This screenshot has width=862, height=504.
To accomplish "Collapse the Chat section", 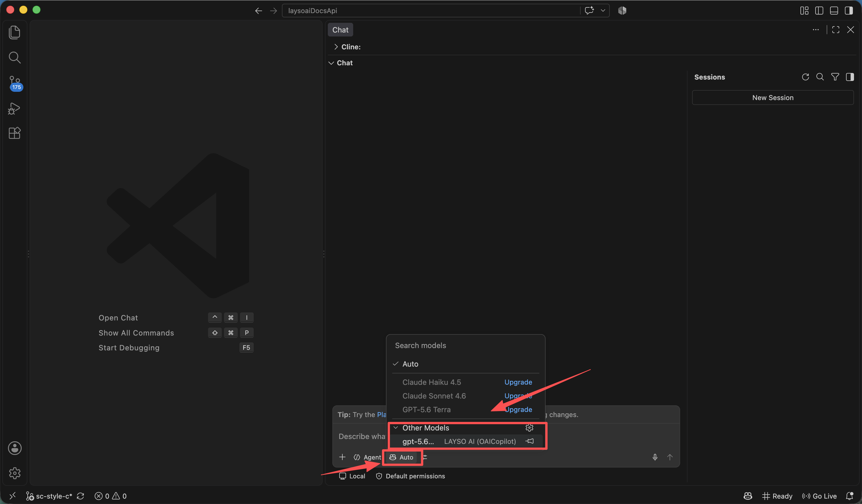I will [x=340, y=63].
